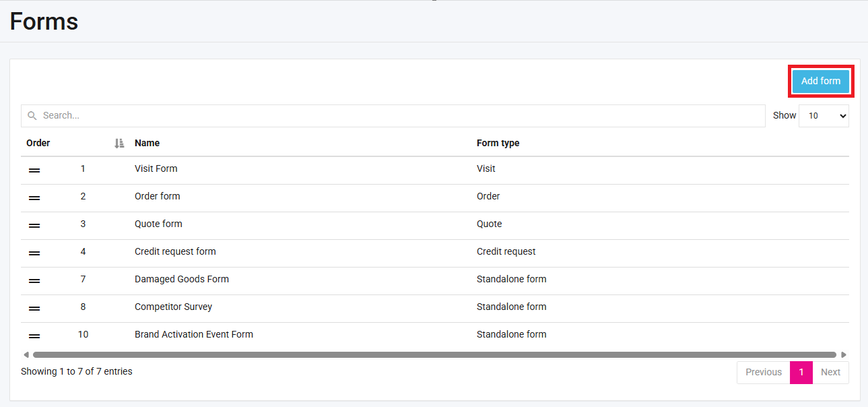The height and width of the screenshot is (407, 868).
Task: Select the Quote form drag handle
Action: [34, 226]
